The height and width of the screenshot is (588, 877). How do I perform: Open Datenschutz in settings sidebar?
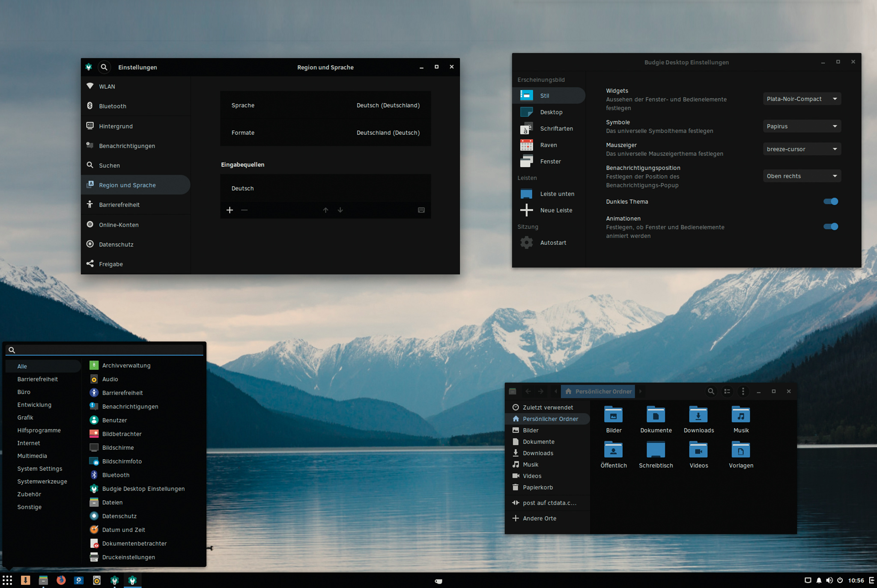116,244
